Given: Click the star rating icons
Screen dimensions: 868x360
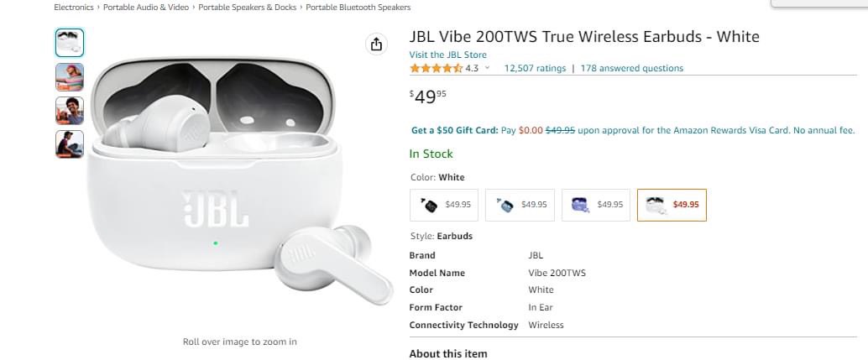Looking at the screenshot, I should coord(436,69).
